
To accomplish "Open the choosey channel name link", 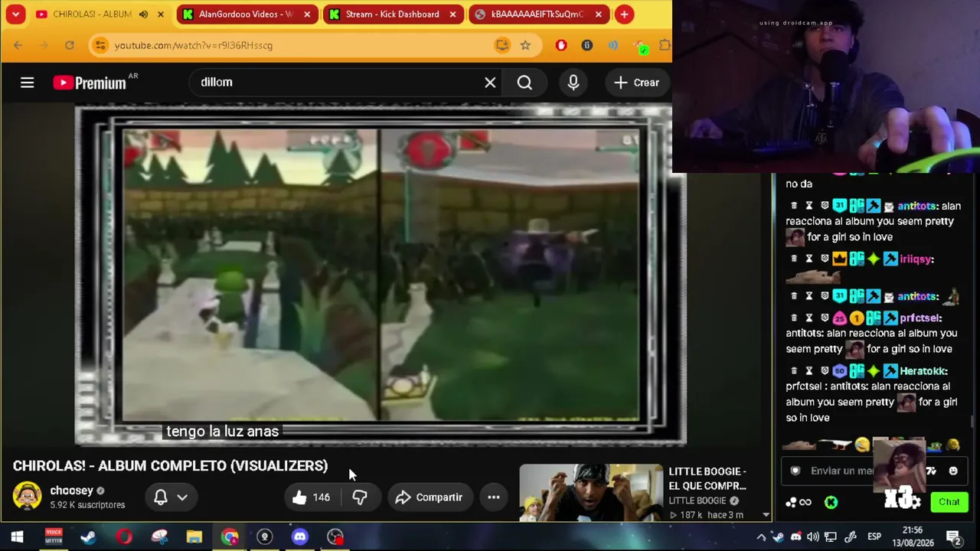I will tap(71, 491).
